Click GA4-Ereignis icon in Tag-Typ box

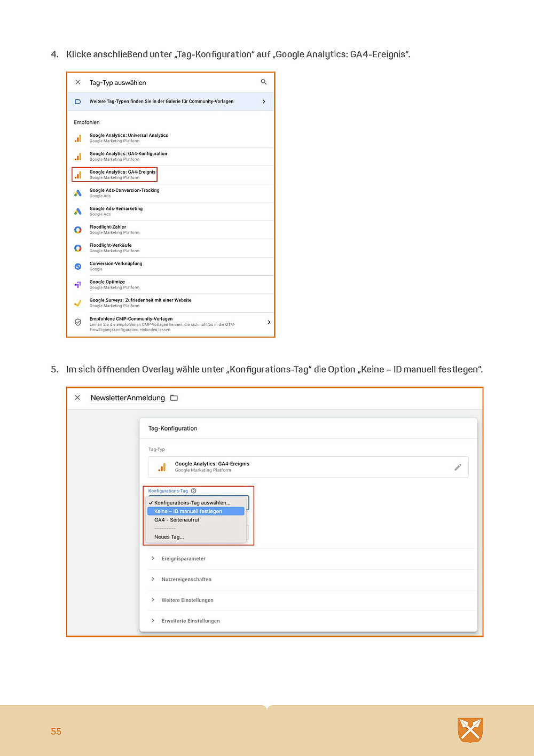(162, 467)
